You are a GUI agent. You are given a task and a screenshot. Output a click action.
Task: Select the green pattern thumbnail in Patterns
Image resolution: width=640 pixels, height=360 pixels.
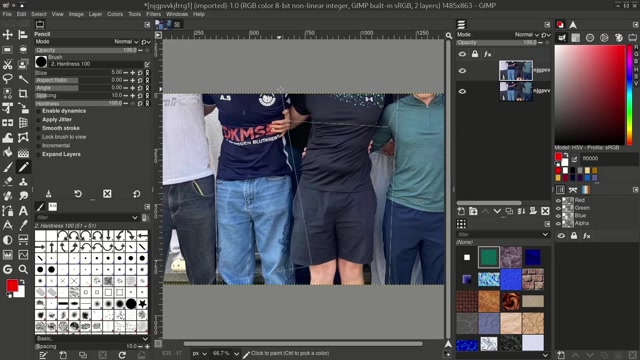[489, 257]
